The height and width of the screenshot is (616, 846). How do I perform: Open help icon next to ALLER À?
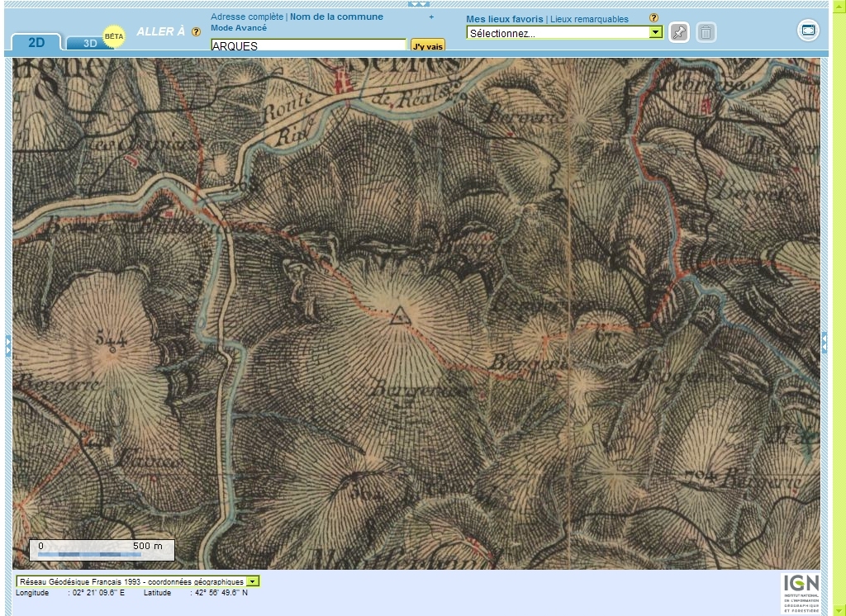pyautogui.click(x=197, y=32)
